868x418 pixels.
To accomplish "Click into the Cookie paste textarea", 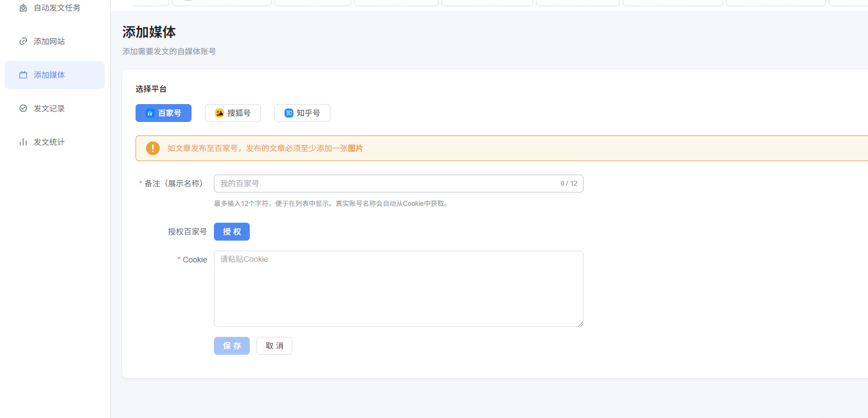I will [398, 289].
